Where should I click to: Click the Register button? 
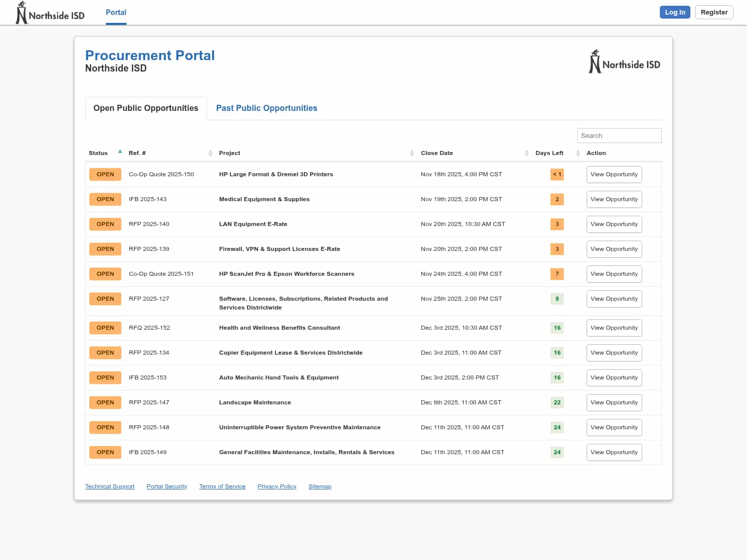(x=714, y=12)
